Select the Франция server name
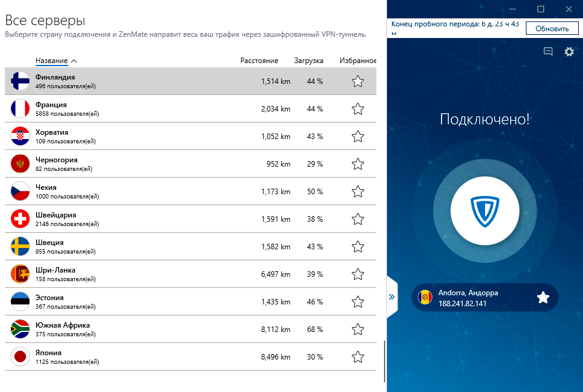 [51, 105]
